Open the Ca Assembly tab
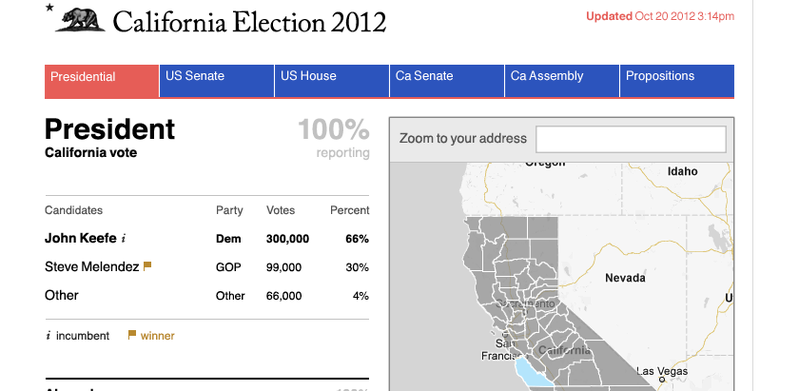This screenshot has width=799, height=391. point(562,81)
